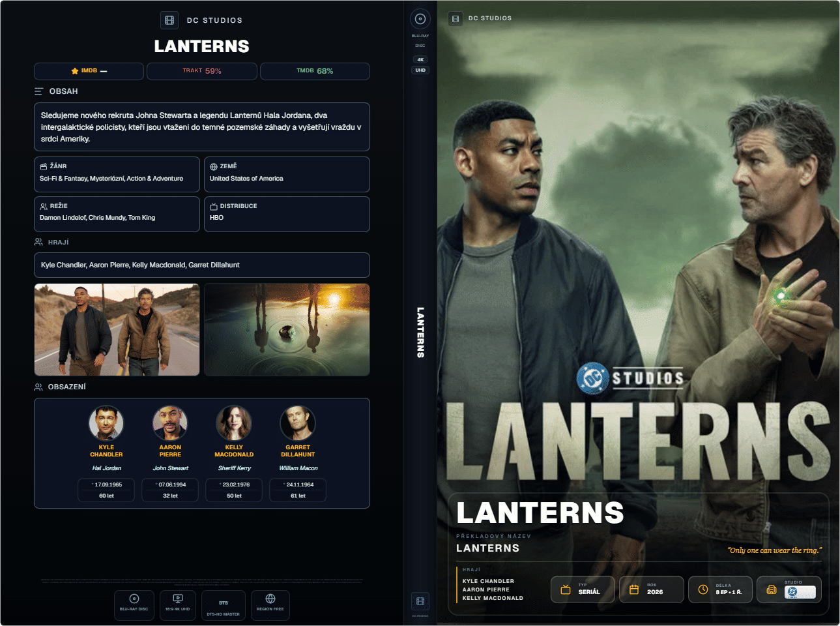Click the vertical LANTERNS spine title

click(x=420, y=333)
